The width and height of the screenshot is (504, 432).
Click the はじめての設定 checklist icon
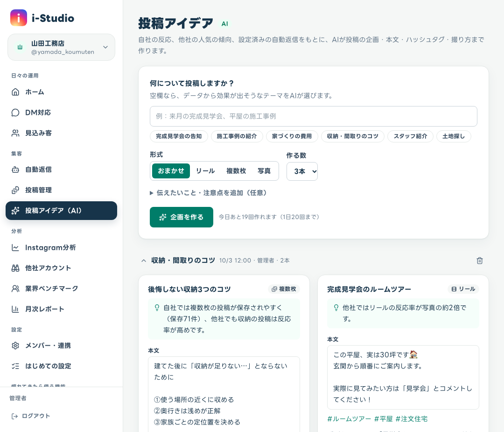15,366
